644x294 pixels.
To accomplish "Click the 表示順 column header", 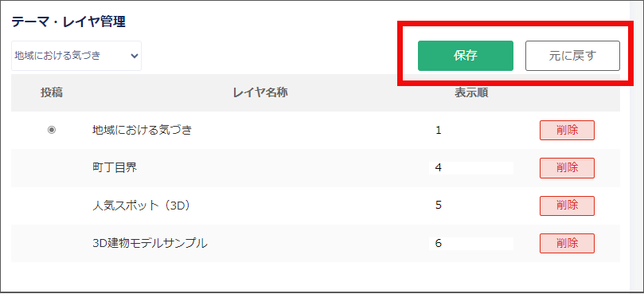I will point(471,93).
